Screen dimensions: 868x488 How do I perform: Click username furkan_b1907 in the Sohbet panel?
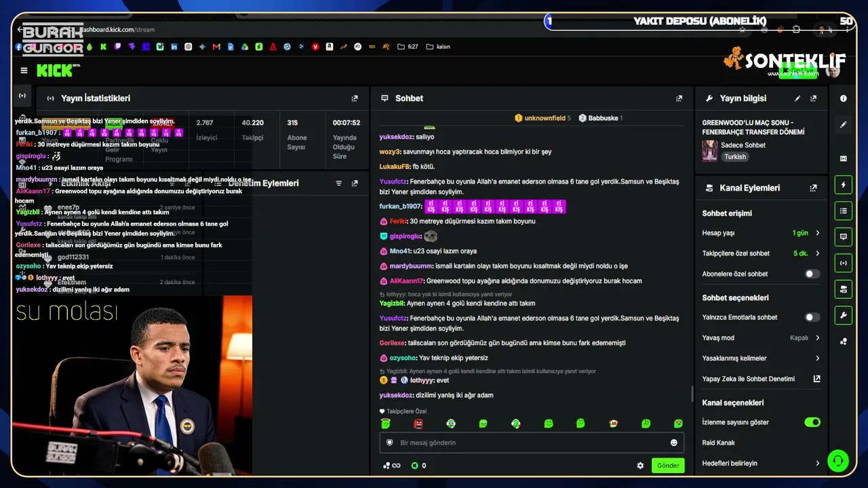coord(400,206)
